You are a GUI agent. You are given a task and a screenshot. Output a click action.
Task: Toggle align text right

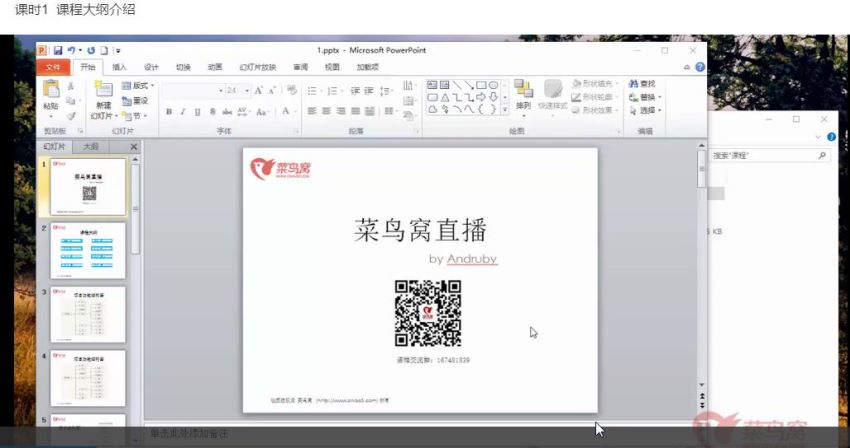[x=341, y=111]
